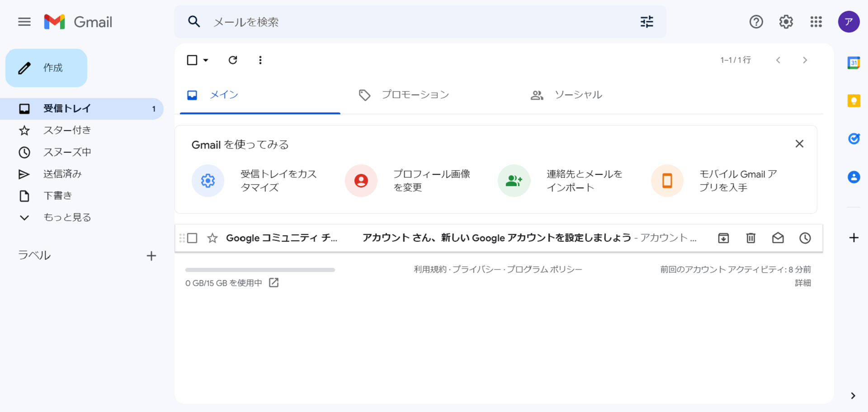Archive the Google Community email

pyautogui.click(x=723, y=238)
